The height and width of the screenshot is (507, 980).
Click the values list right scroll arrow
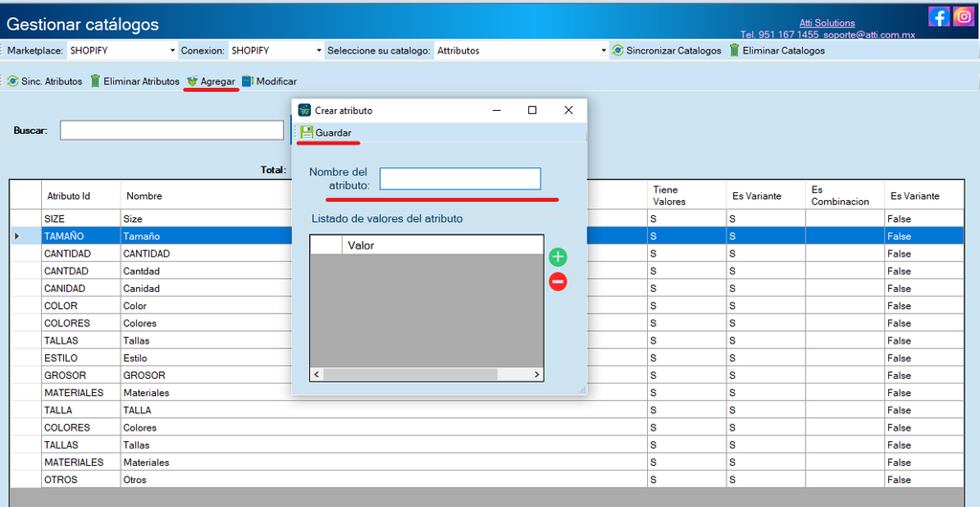pyautogui.click(x=536, y=374)
